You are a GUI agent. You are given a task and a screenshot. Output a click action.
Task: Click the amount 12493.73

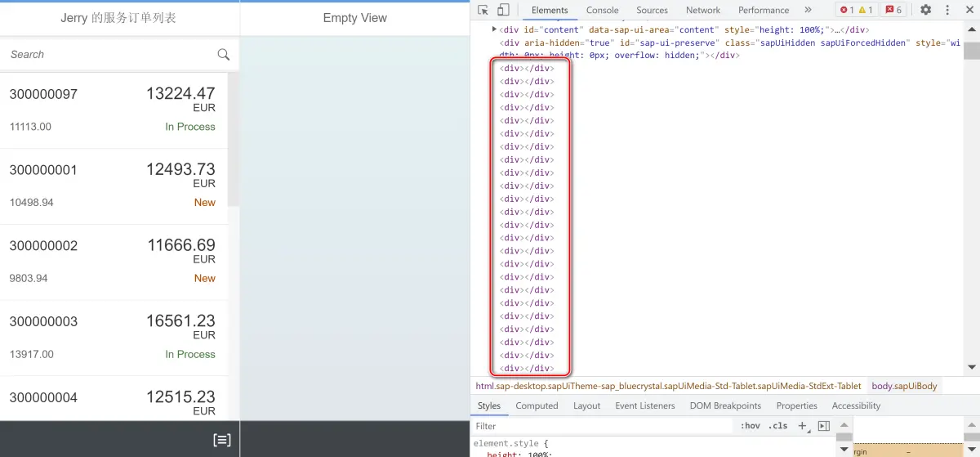pyautogui.click(x=180, y=169)
